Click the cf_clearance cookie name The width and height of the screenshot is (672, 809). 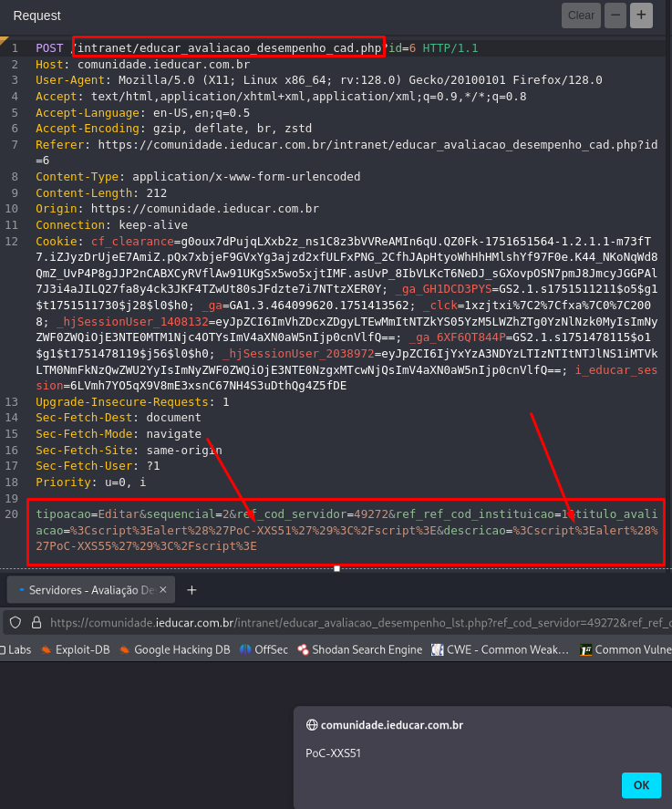pyautogui.click(x=132, y=242)
